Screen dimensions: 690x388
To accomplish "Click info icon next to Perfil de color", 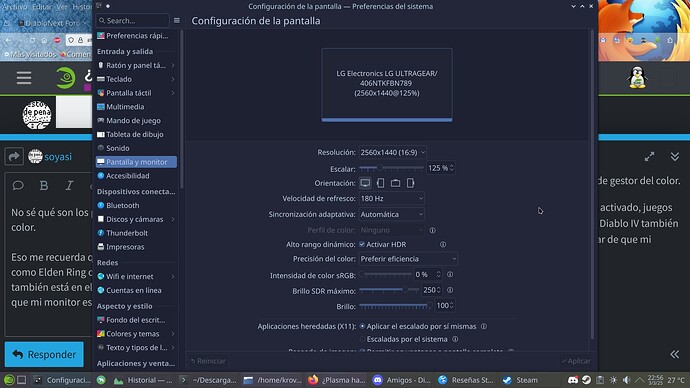I will (433, 230).
